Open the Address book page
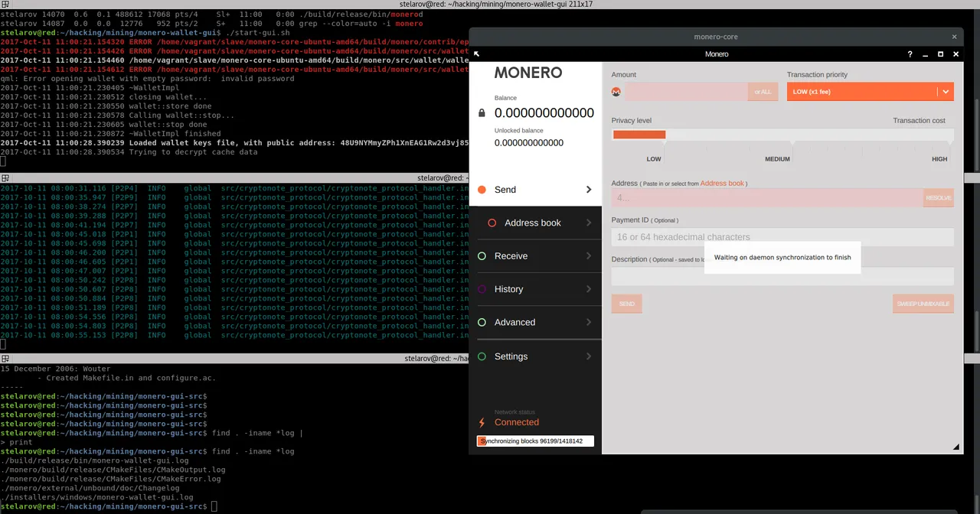 [x=535, y=223]
